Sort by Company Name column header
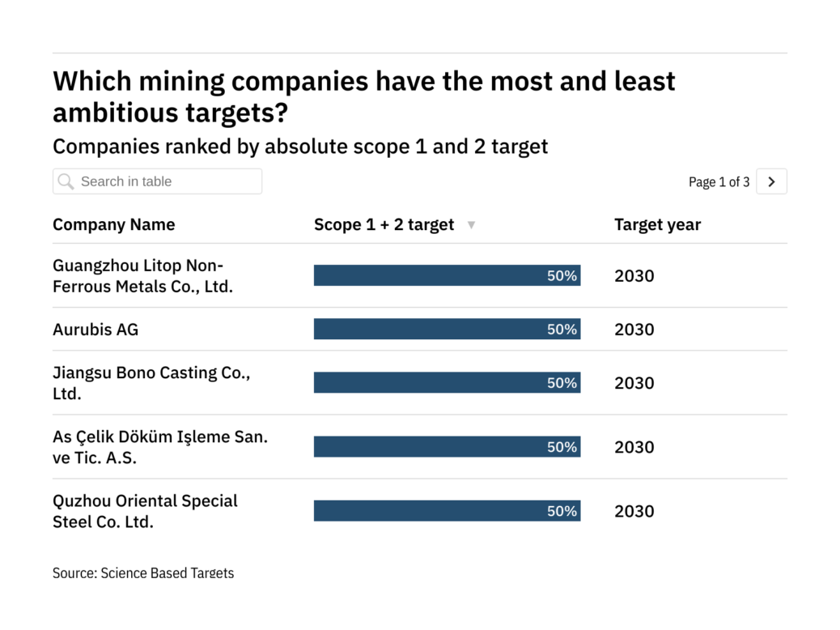The height and width of the screenshot is (630, 840). (x=113, y=225)
